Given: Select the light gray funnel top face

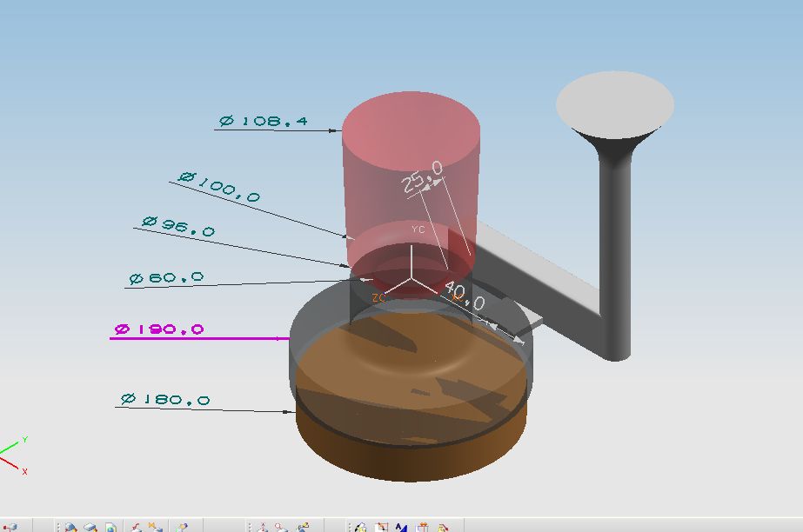Looking at the screenshot, I should click(614, 104).
